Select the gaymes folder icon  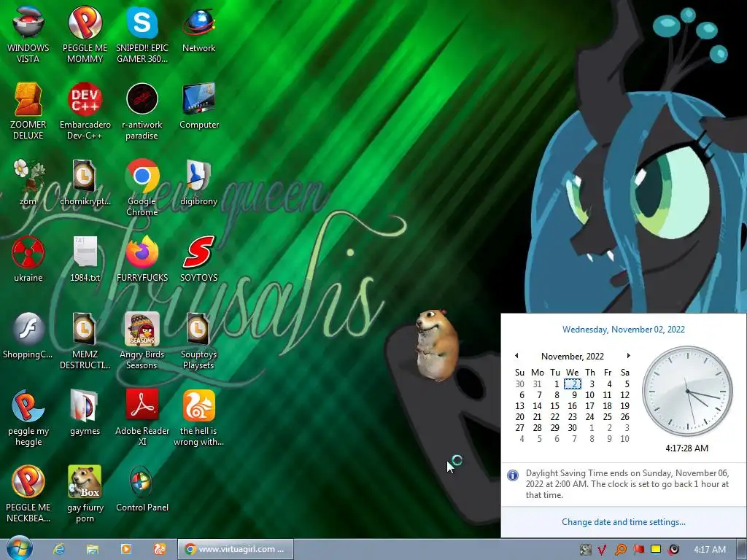click(85, 413)
